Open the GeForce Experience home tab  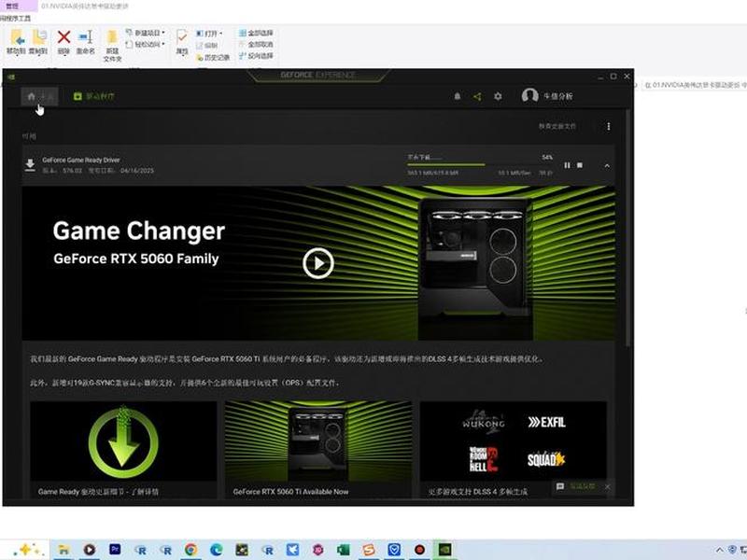point(39,96)
